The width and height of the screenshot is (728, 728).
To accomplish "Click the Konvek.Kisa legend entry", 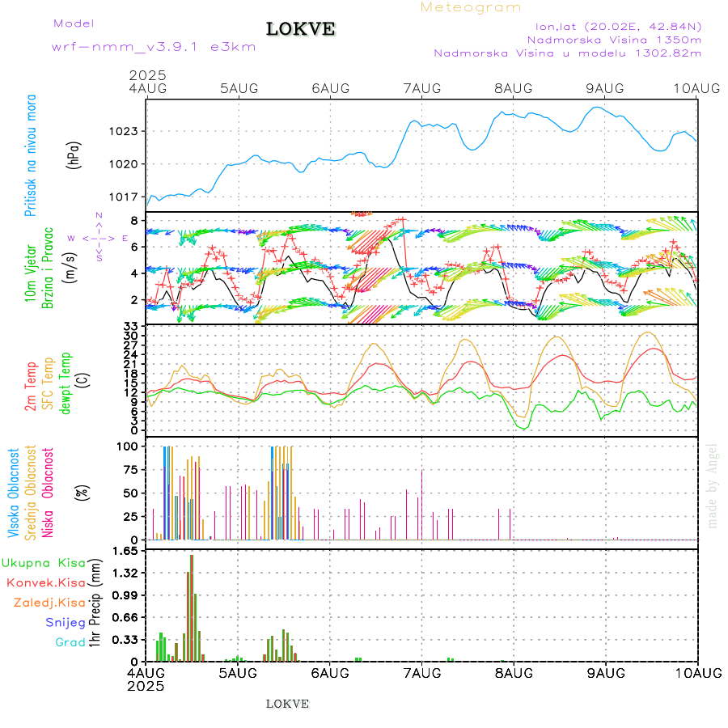I will click(46, 582).
